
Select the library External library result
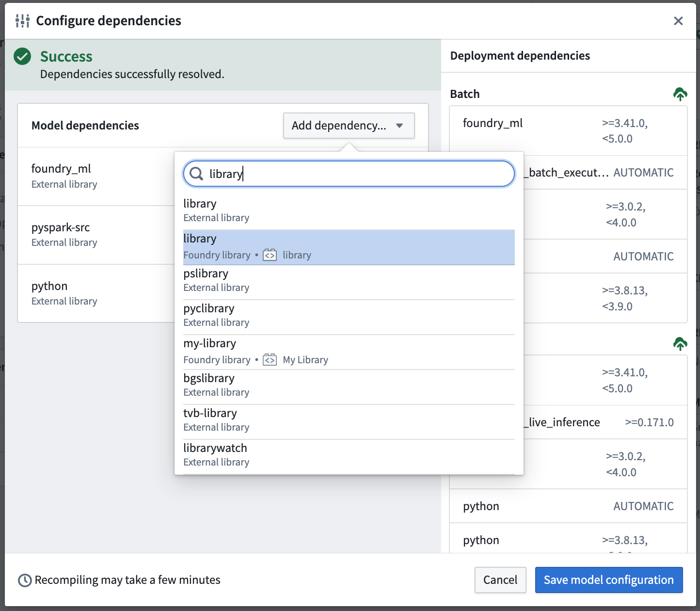[349, 212]
